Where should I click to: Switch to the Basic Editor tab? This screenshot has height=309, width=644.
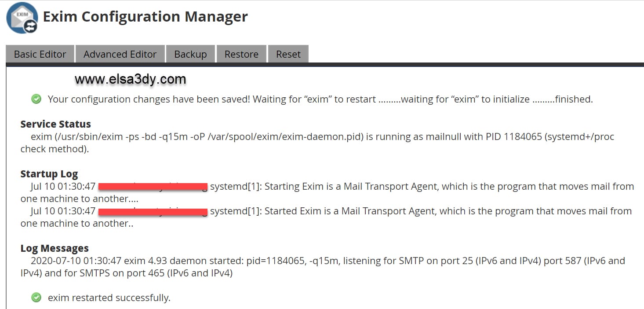[x=40, y=54]
